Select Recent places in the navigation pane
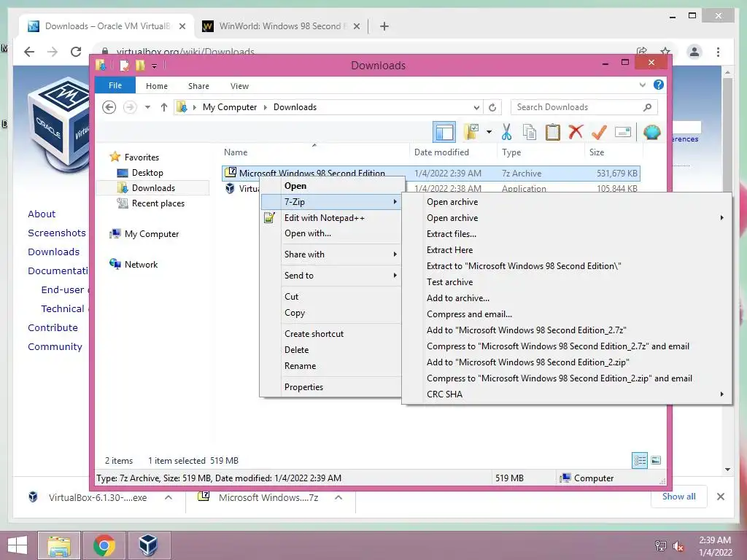This screenshot has width=747, height=560. coord(158,203)
